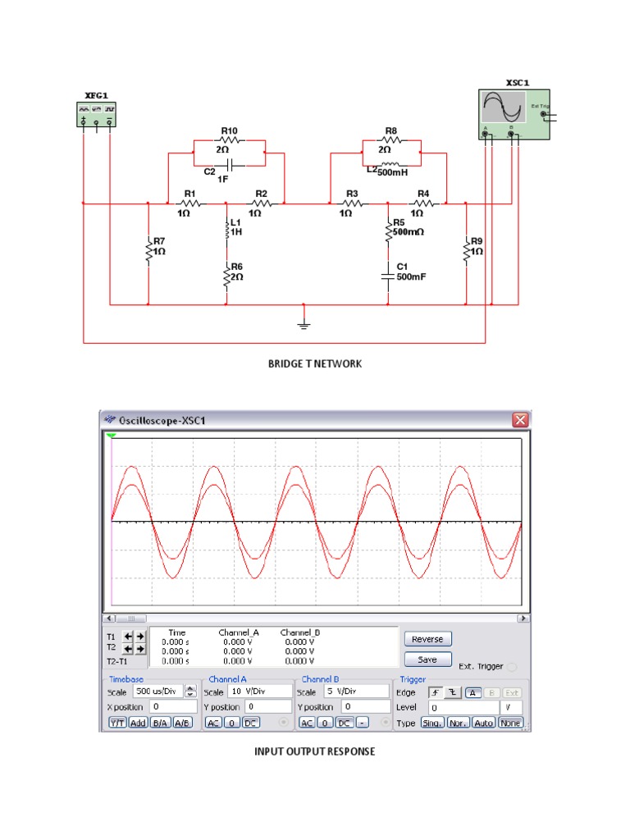
Task: Click the Timebase Scale 500 us/Div field
Action: coord(158,691)
